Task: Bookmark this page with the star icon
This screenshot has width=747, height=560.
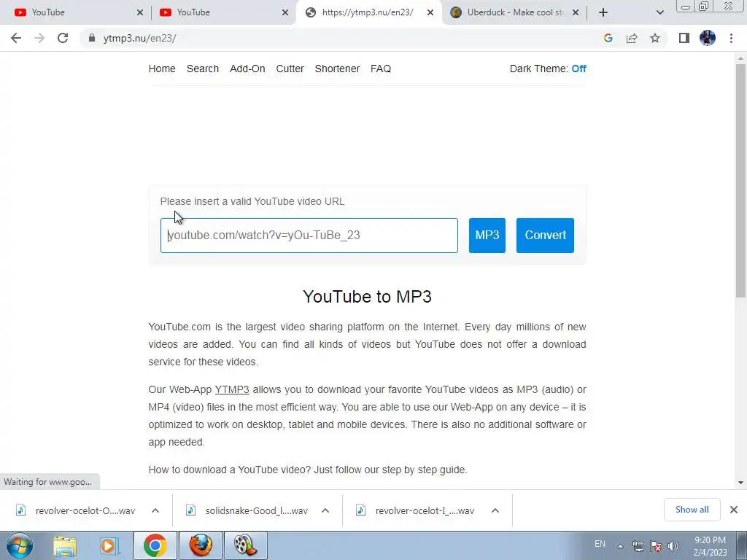Action: (x=655, y=38)
